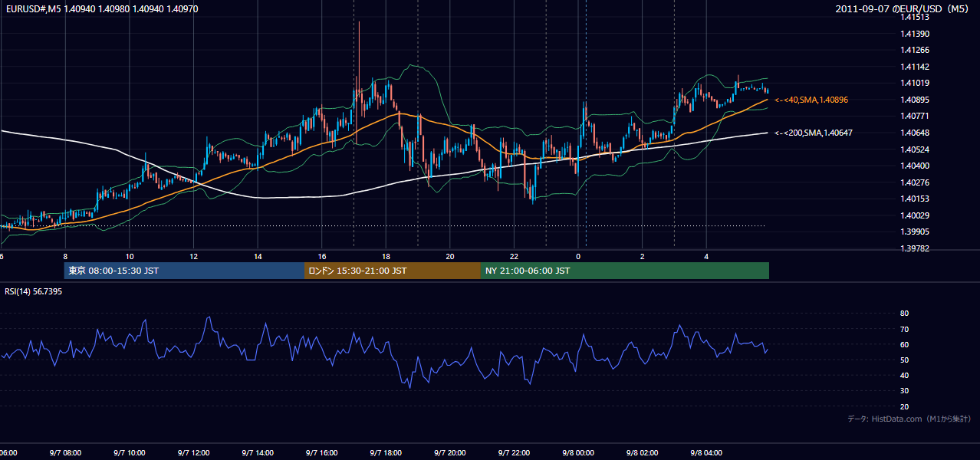This screenshot has height=460, width=980.
Task: Click price axis label 1.41390
Action: (914, 34)
